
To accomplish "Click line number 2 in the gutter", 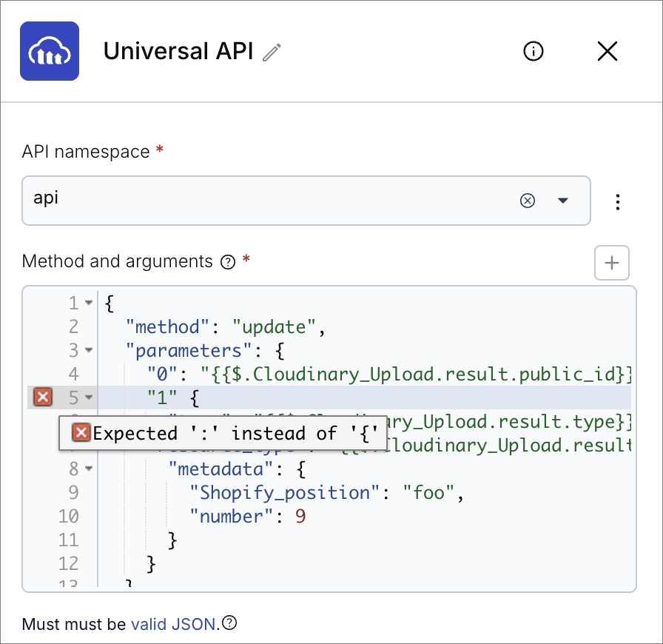I will 73,326.
